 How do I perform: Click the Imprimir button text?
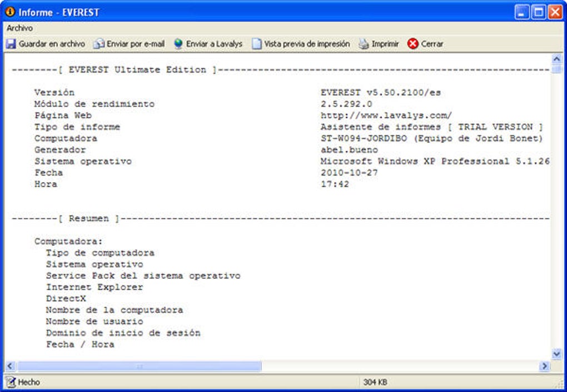coord(385,44)
